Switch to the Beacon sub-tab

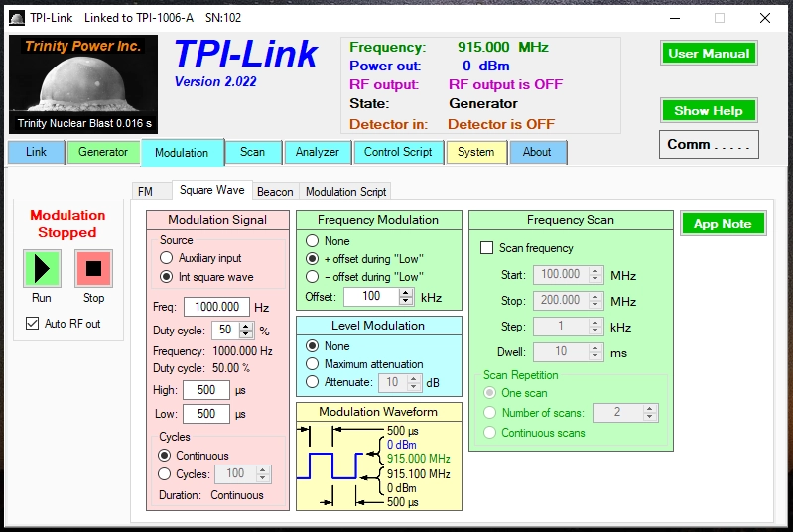(275, 192)
